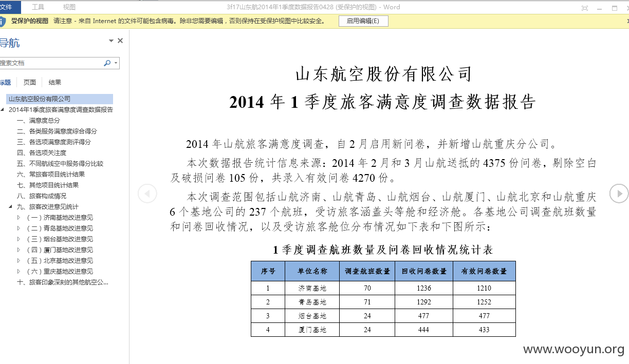Go to heading 一、满意度总分
629x364 pixels.
point(39,121)
